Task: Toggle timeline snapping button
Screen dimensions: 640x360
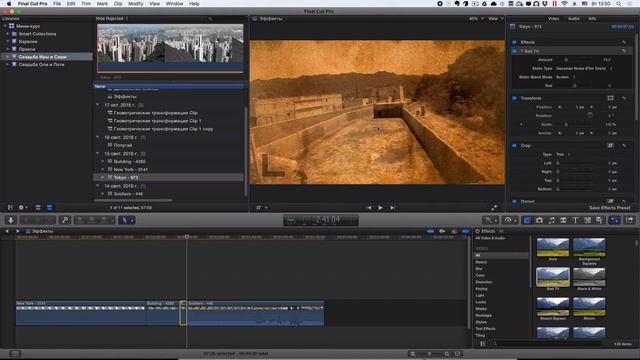Action: [466, 231]
